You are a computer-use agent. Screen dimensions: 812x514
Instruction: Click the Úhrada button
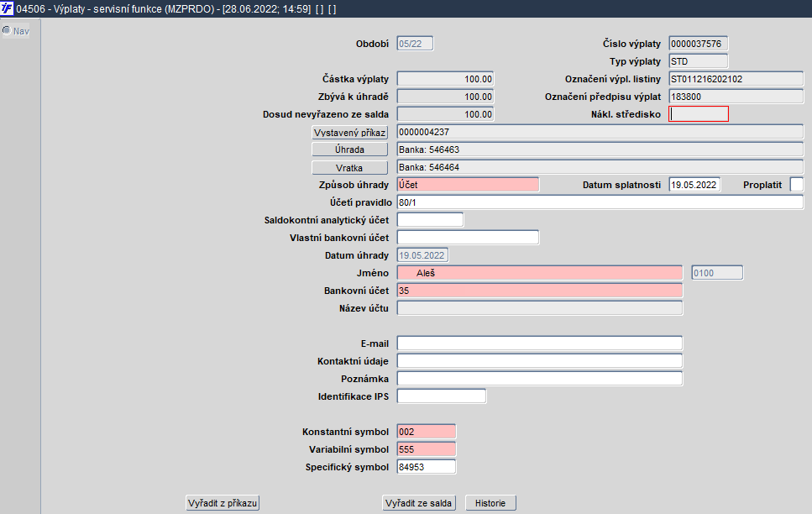click(x=349, y=149)
